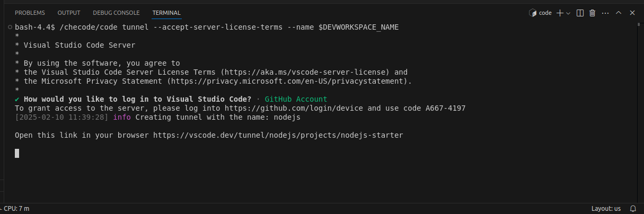The image size is (644, 214).
Task: Split the terminal pane
Action: point(580,13)
